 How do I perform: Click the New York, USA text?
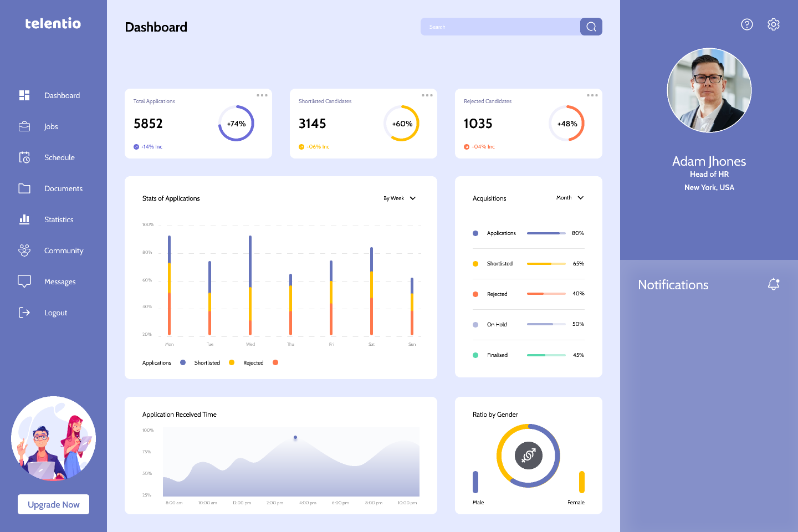(709, 187)
